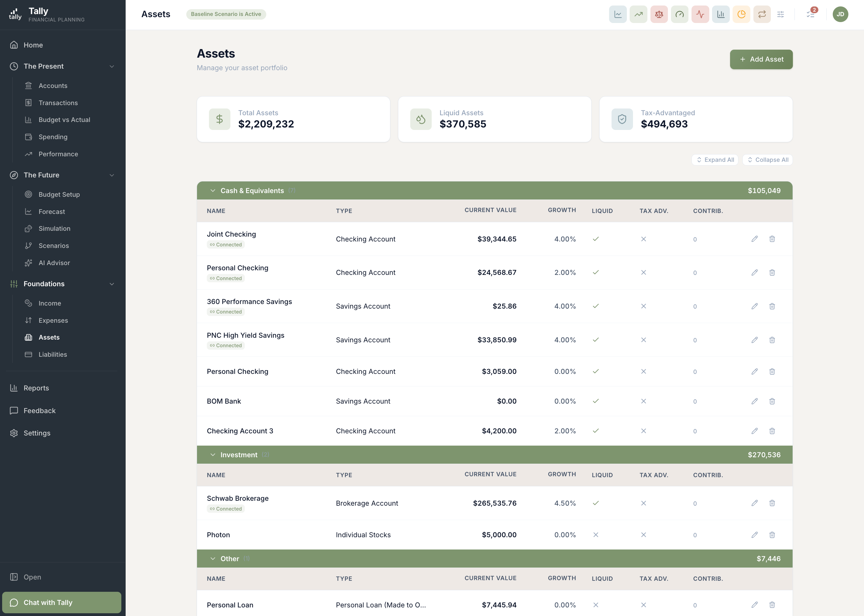
Task: Click the Liquid Assets droplet icon
Action: click(x=421, y=119)
